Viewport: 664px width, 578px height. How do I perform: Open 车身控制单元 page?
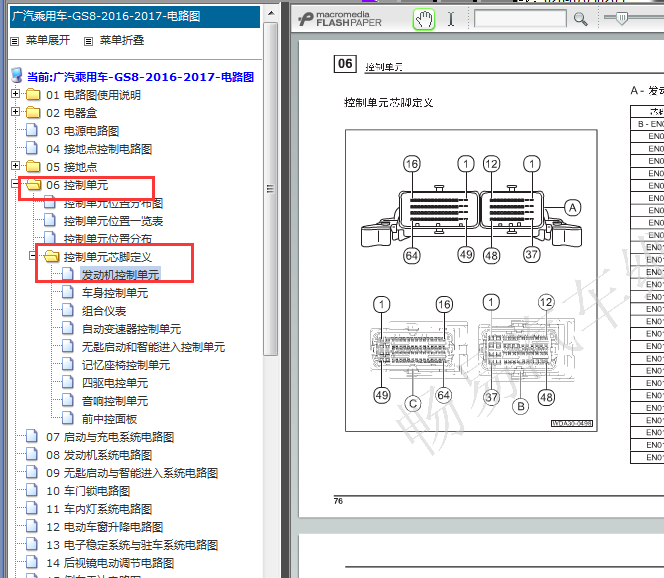[115, 293]
